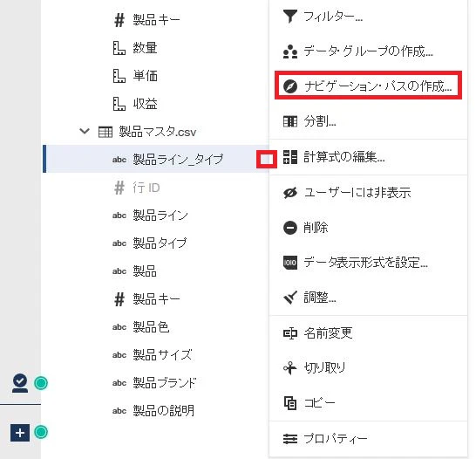Viewport: 476px width, 459px height.
Task: Select the 製品タイプ column
Action: point(160,243)
